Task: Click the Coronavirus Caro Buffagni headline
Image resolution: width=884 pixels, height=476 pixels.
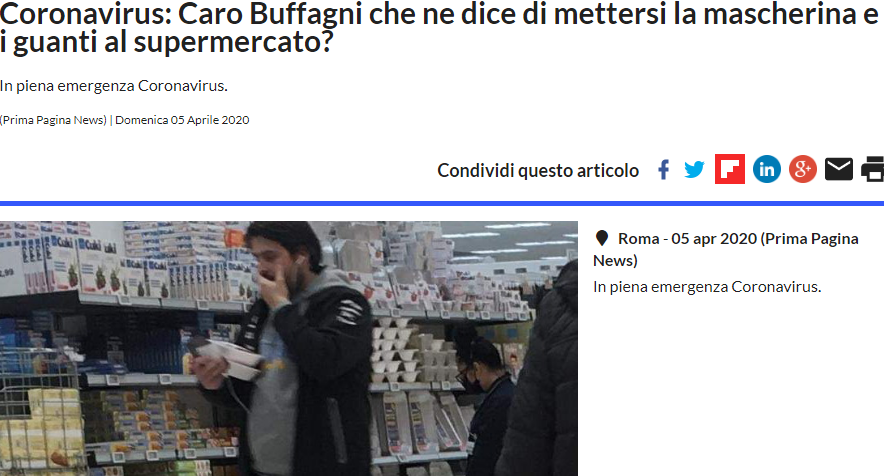Action: pos(439,27)
